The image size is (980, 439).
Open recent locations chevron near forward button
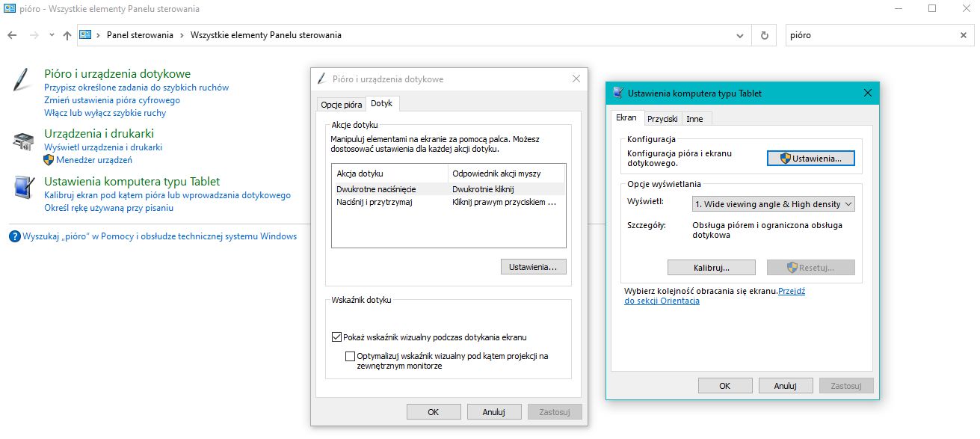(x=51, y=34)
